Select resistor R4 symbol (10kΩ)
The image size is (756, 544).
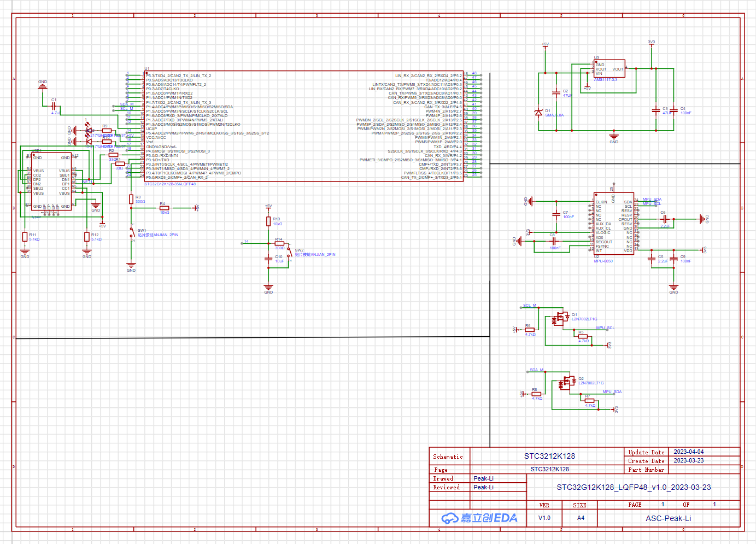[164, 208]
